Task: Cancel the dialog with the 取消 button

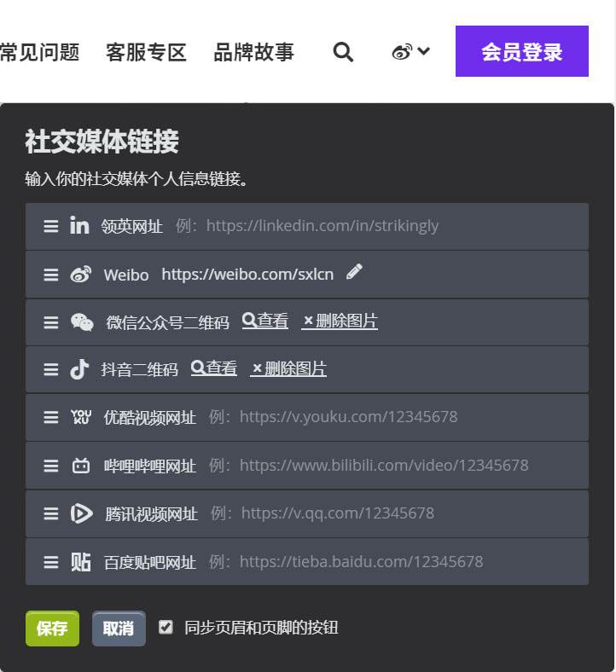Action: pos(119,629)
